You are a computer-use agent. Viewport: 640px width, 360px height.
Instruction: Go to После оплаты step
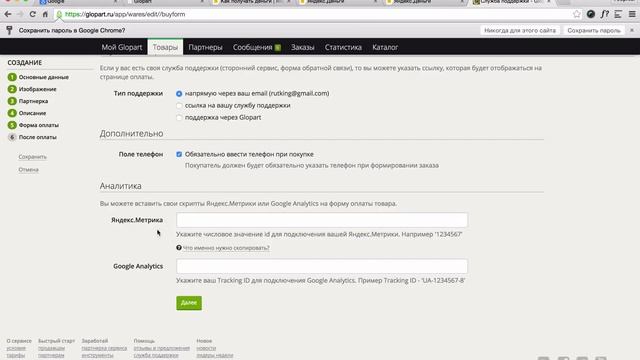tap(38, 137)
